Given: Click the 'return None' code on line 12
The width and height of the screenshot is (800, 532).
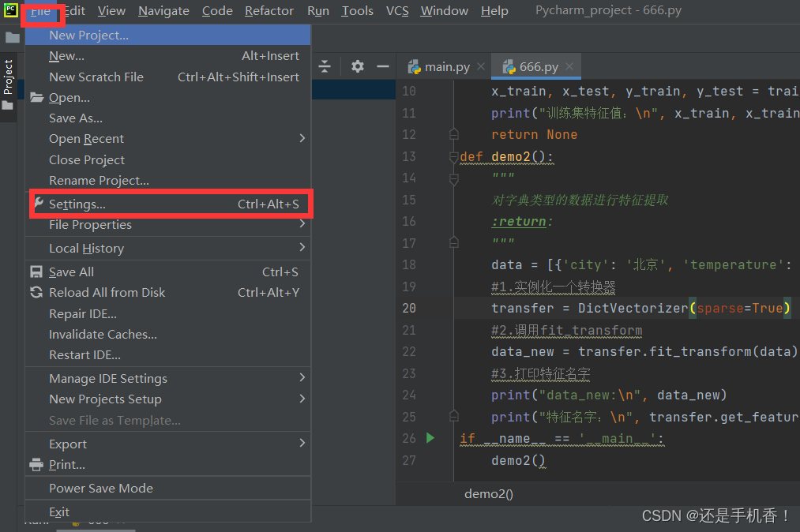Looking at the screenshot, I should (x=534, y=135).
